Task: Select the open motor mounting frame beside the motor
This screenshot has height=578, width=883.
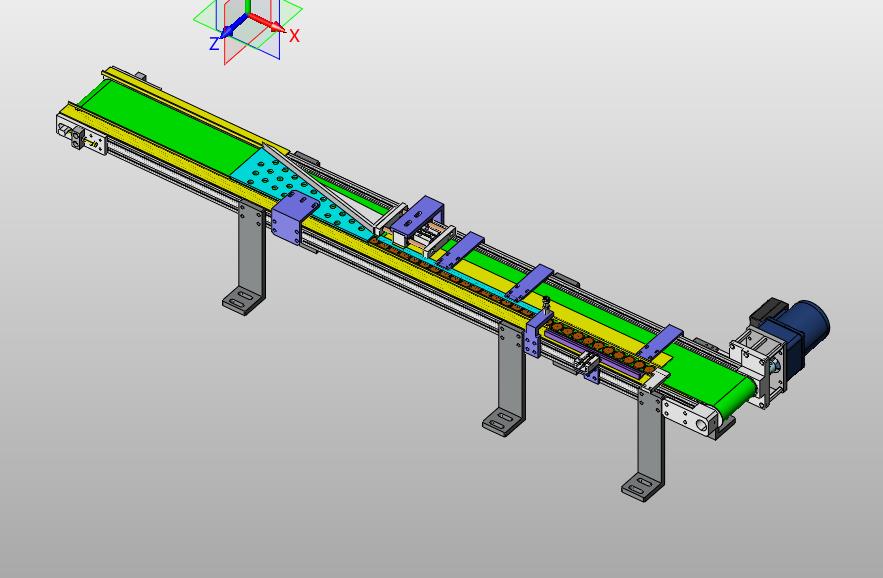Action: [x=756, y=364]
